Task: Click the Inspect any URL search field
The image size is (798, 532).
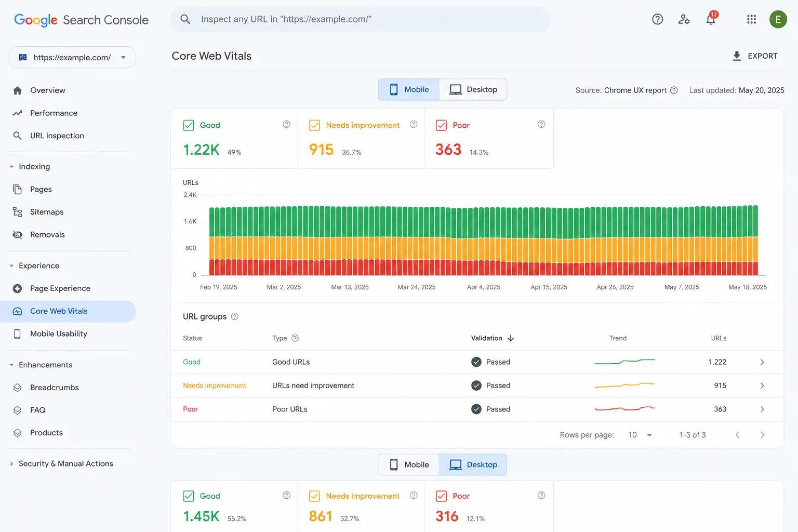Action: tap(361, 19)
